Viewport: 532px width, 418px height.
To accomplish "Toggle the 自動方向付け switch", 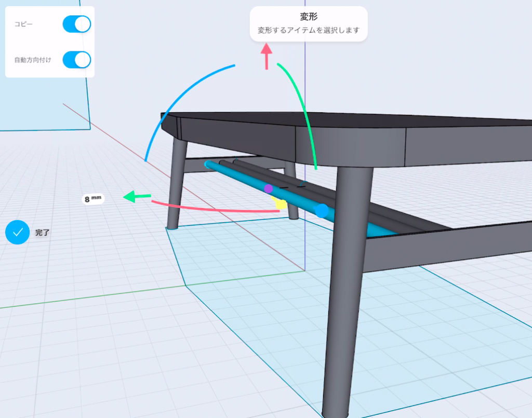I will [x=77, y=60].
